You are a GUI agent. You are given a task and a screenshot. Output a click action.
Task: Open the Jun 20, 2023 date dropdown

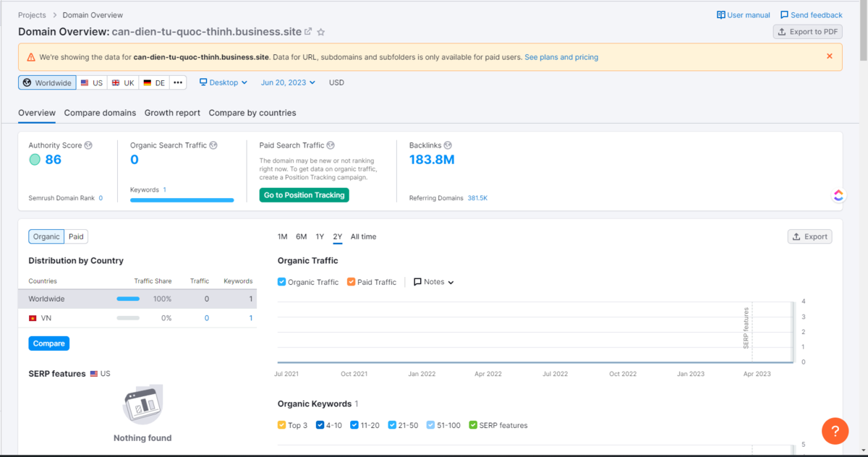point(288,82)
